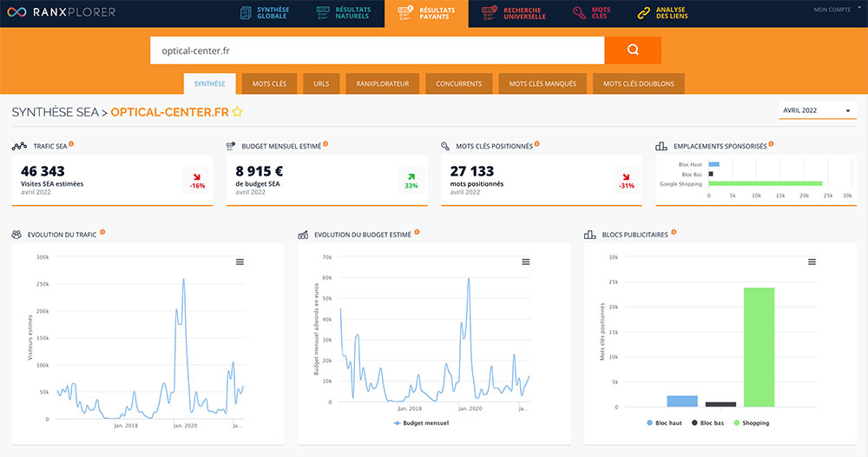Click the Evolution du Trafic people icon

(x=16, y=235)
